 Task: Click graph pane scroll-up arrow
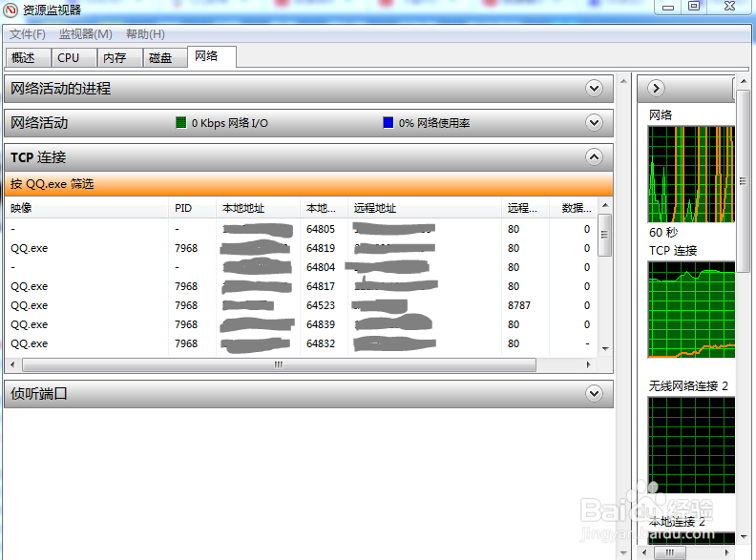pos(744,81)
